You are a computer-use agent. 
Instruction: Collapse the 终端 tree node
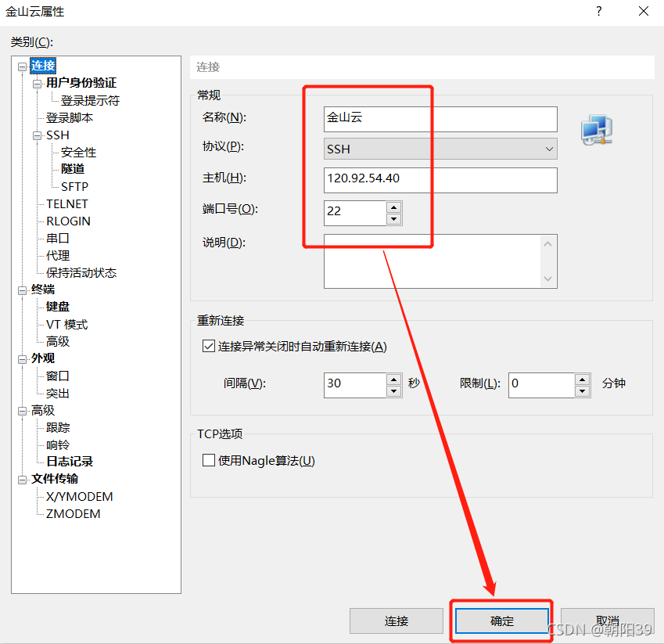click(x=22, y=290)
